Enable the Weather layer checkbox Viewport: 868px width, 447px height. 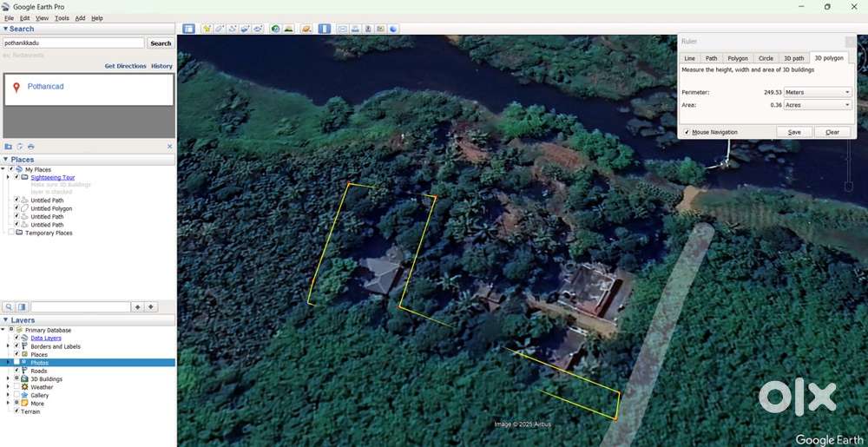tap(16, 387)
